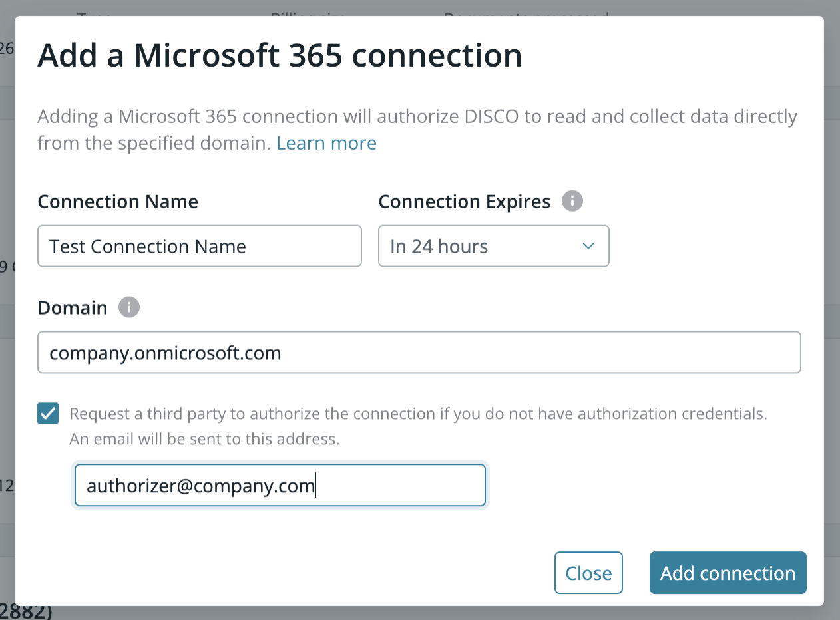Screen dimensions: 840x620
Task: Click the authorizer email address field
Action: click(280, 486)
